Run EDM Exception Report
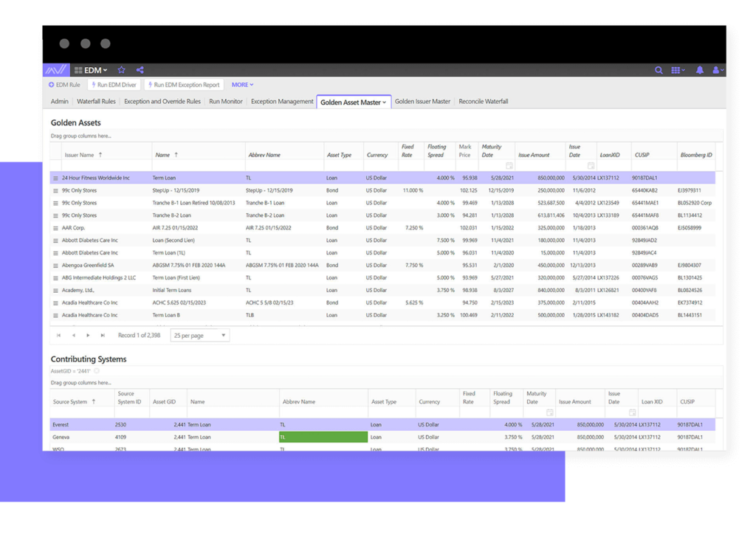 (184, 85)
